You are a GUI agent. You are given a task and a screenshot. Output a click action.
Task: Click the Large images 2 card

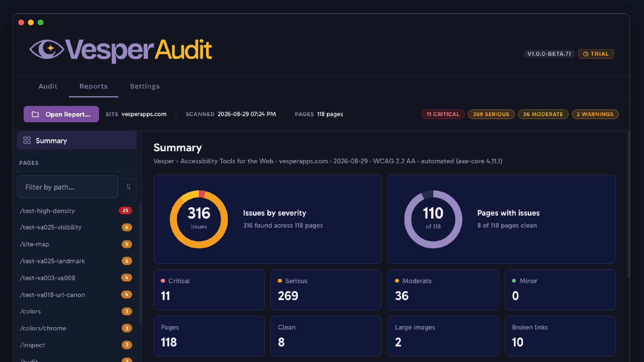(x=443, y=336)
